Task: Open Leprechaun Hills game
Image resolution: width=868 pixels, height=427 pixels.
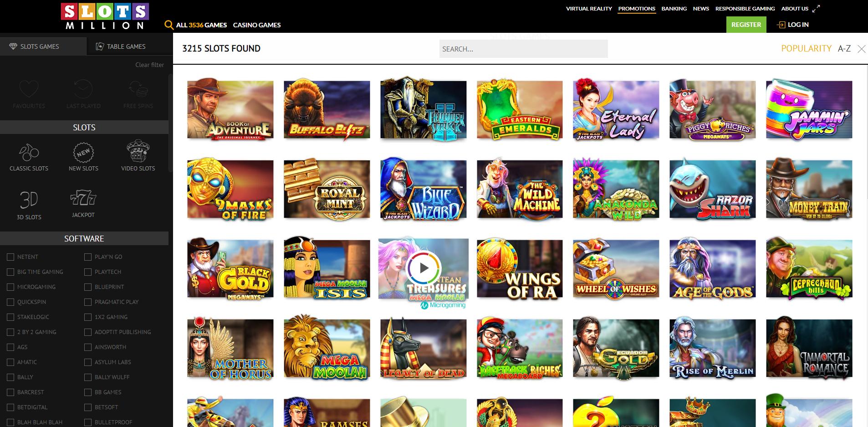Action: pyautogui.click(x=809, y=268)
